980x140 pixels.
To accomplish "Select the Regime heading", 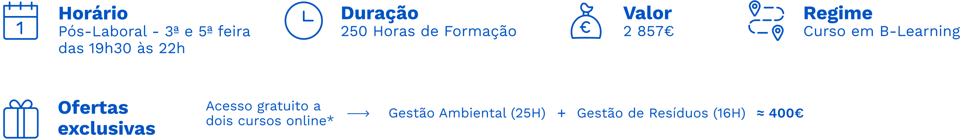I will tap(838, 14).
